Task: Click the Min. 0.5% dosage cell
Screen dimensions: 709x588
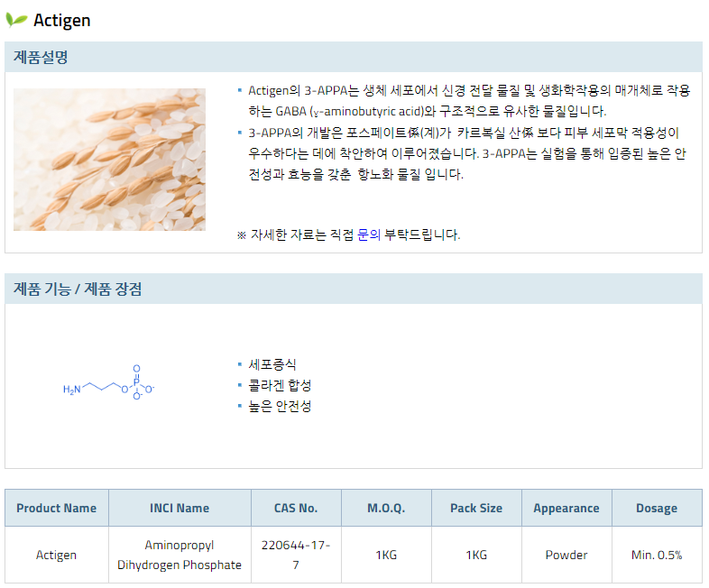Action: pos(657,555)
